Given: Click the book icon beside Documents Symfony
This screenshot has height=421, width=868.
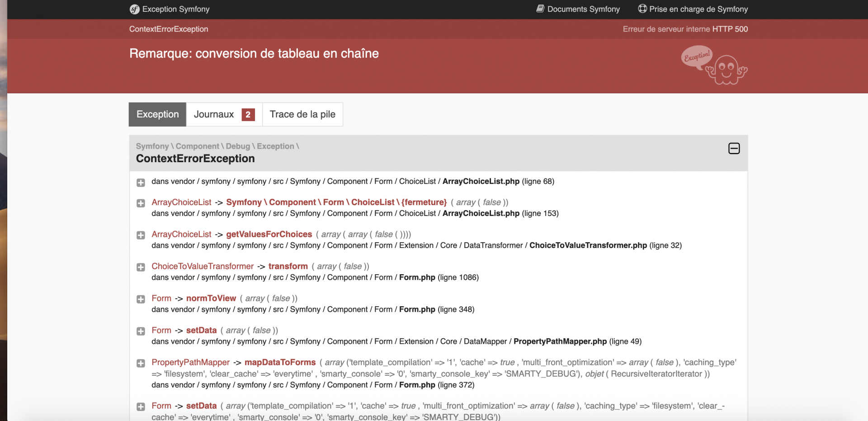Looking at the screenshot, I should pos(540,9).
